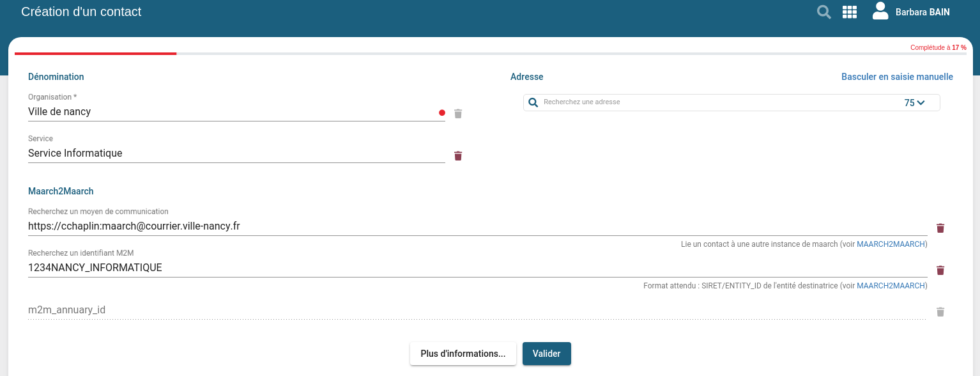The height and width of the screenshot is (376, 980).
Task: Click the address search magnifier icon
Action: tap(533, 102)
